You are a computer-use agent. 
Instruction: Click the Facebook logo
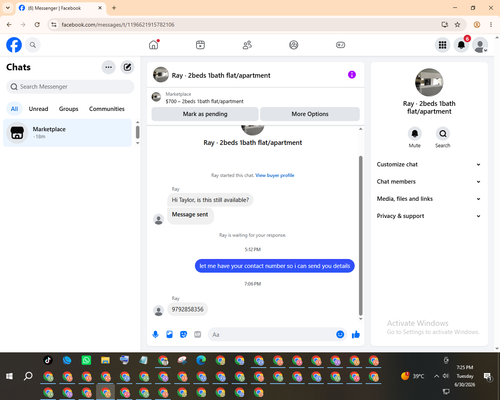(14, 45)
